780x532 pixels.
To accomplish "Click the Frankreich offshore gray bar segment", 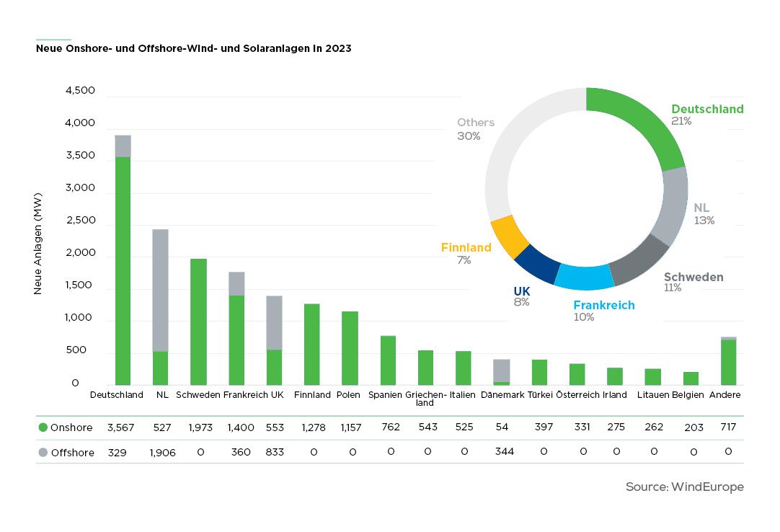I will click(236, 284).
